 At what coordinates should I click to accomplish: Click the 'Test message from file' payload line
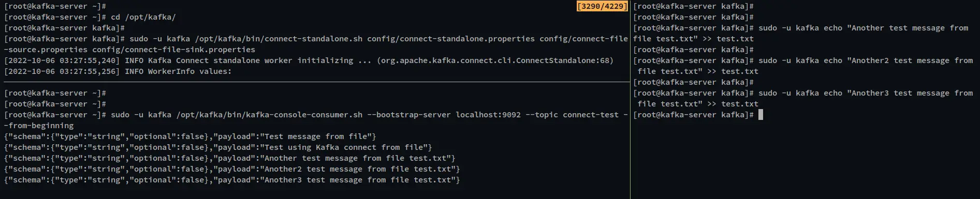(x=190, y=136)
